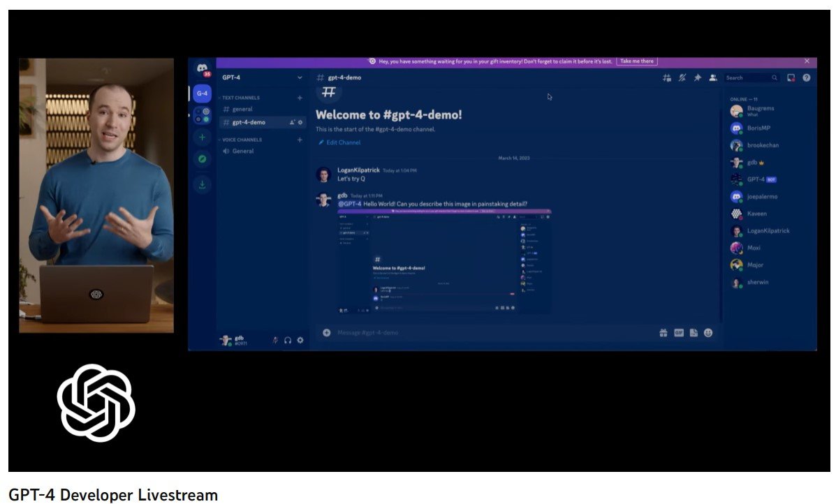Open User Settings gear icon
The image size is (836, 504).
tap(300, 340)
